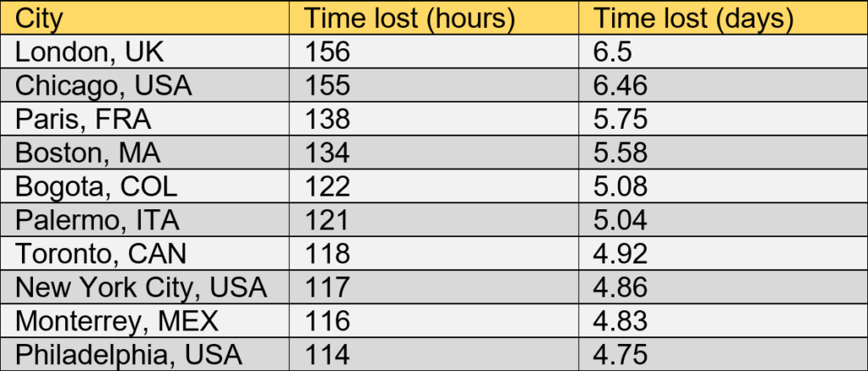The width and height of the screenshot is (868, 371).
Task: Select the 121 hours value
Action: point(325,220)
